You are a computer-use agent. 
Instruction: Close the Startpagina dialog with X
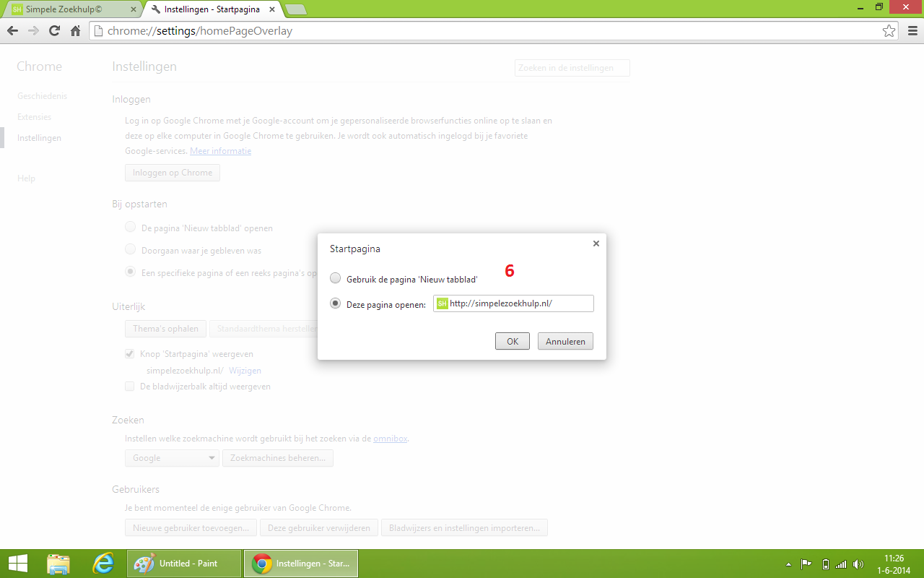point(596,244)
